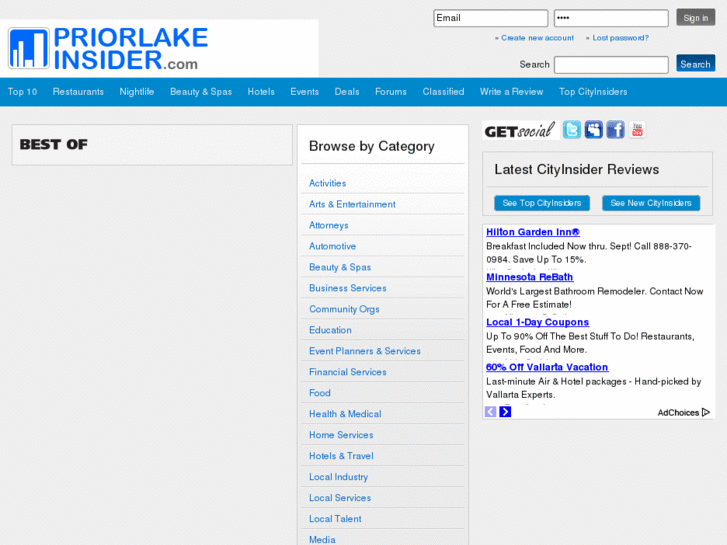Open the Forums menu item
The height and width of the screenshot is (545, 727).
point(391,92)
